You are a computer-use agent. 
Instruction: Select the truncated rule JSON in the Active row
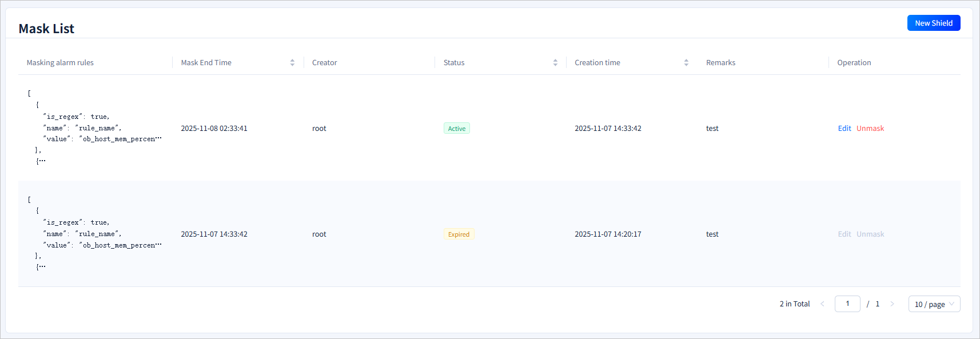point(94,128)
